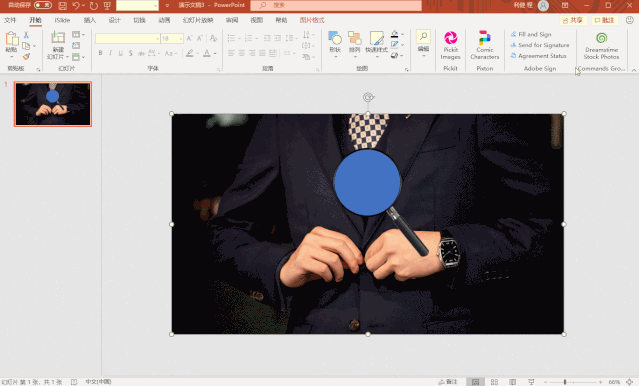The image size is (639, 386).
Task: Toggle justify text alignment
Action: (x=262, y=53)
